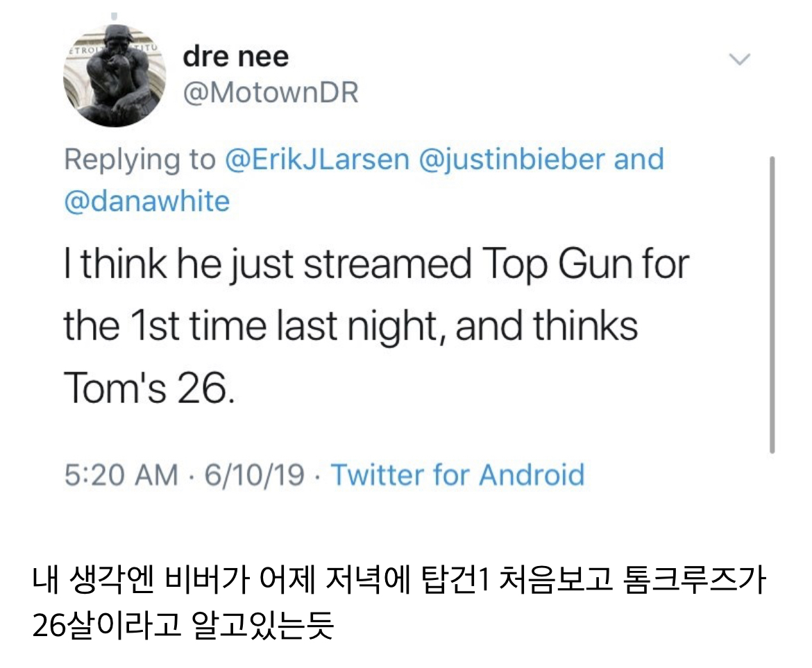Click the "the 1st time last night" line

[x=350, y=325]
